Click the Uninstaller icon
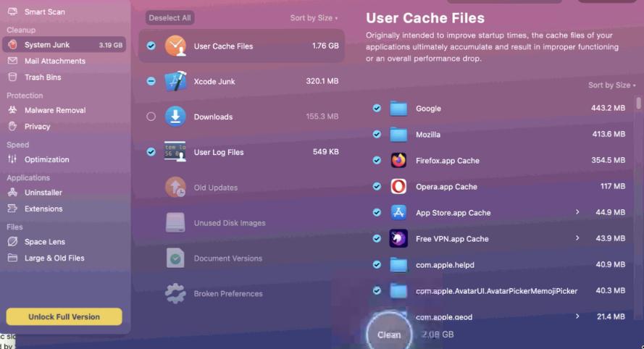Viewport: 644px width, 349px height. [13, 192]
